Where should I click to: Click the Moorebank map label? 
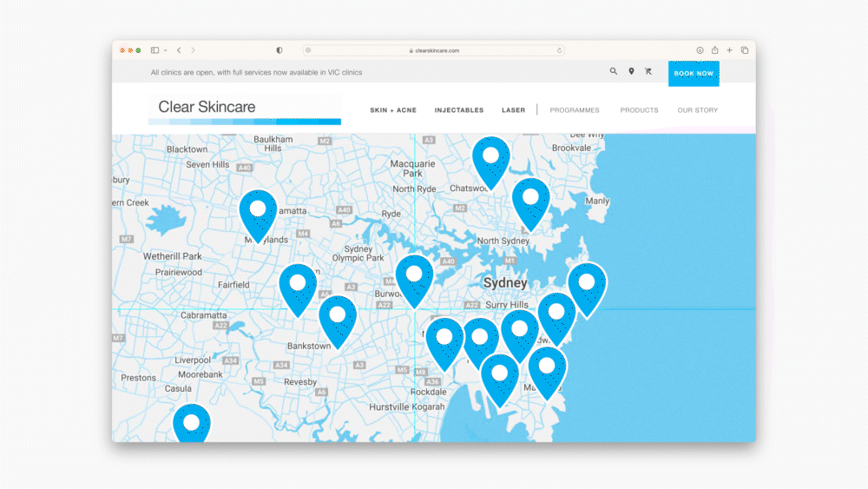tap(201, 374)
